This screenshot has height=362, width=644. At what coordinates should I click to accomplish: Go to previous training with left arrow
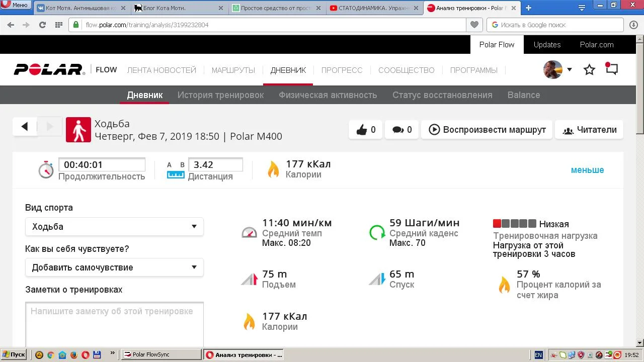(x=25, y=127)
